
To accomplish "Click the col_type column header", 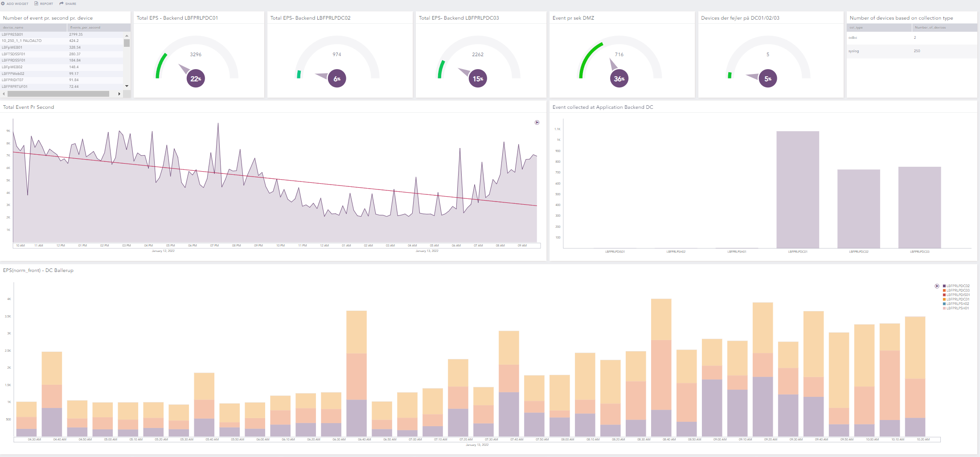I will [x=856, y=28].
